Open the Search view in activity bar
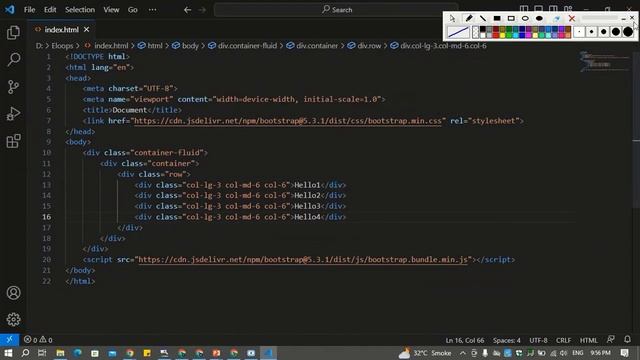The width and height of the screenshot is (640, 360). pos(13,60)
